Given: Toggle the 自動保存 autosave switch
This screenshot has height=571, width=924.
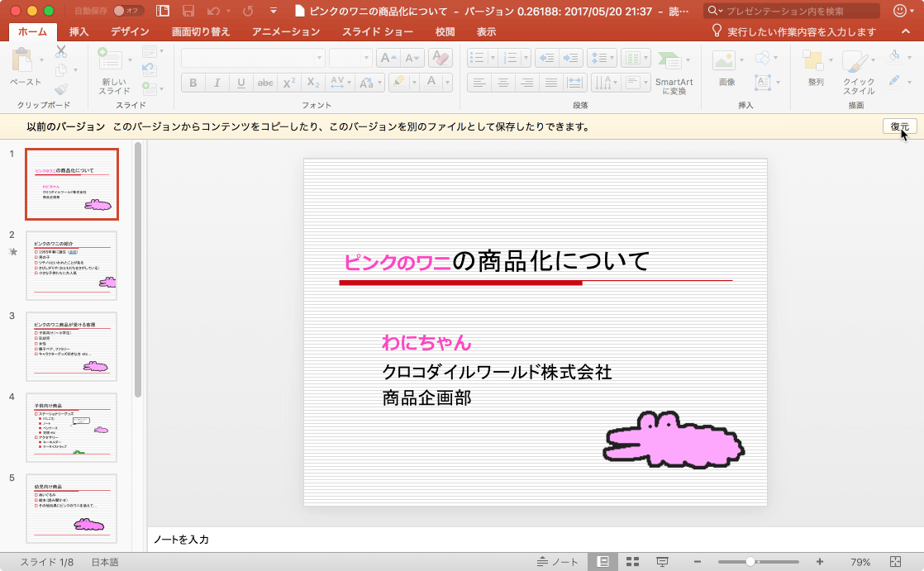Looking at the screenshot, I should click(128, 12).
